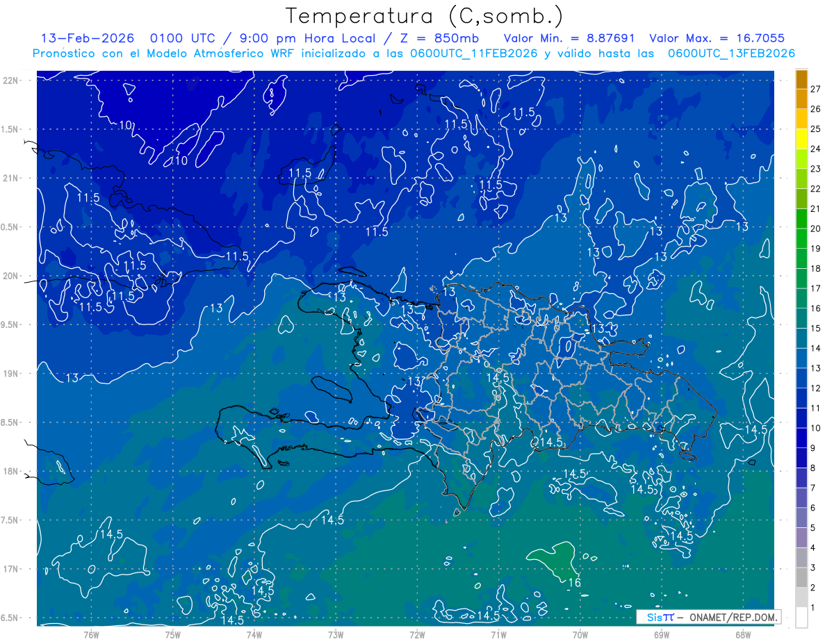Click the '20' colorbar label
834x644 pixels.
(815, 229)
